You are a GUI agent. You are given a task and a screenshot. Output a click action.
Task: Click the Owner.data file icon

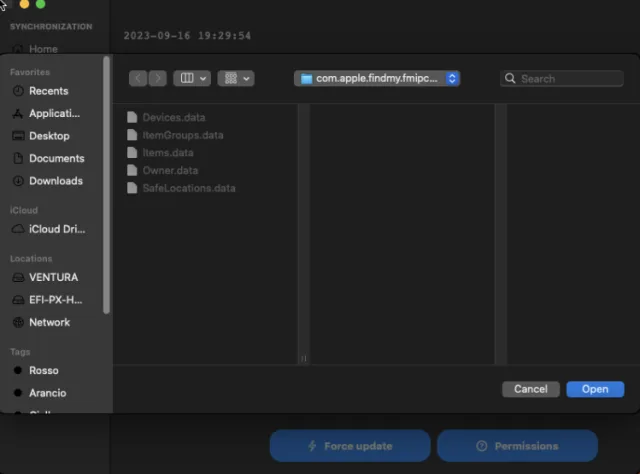132,170
